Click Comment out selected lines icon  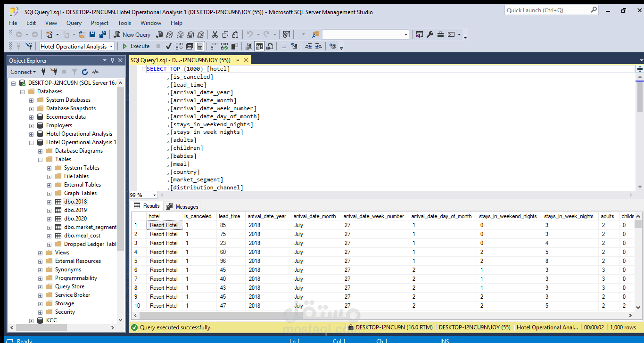click(x=284, y=46)
